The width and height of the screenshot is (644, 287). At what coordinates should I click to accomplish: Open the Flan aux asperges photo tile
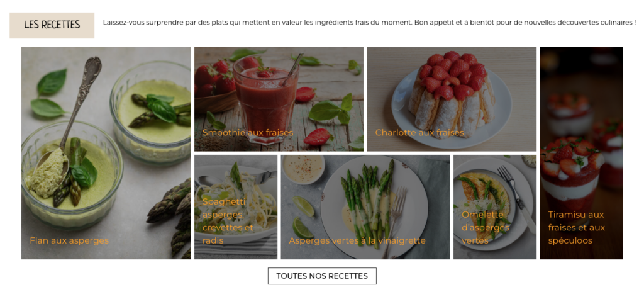click(106, 153)
